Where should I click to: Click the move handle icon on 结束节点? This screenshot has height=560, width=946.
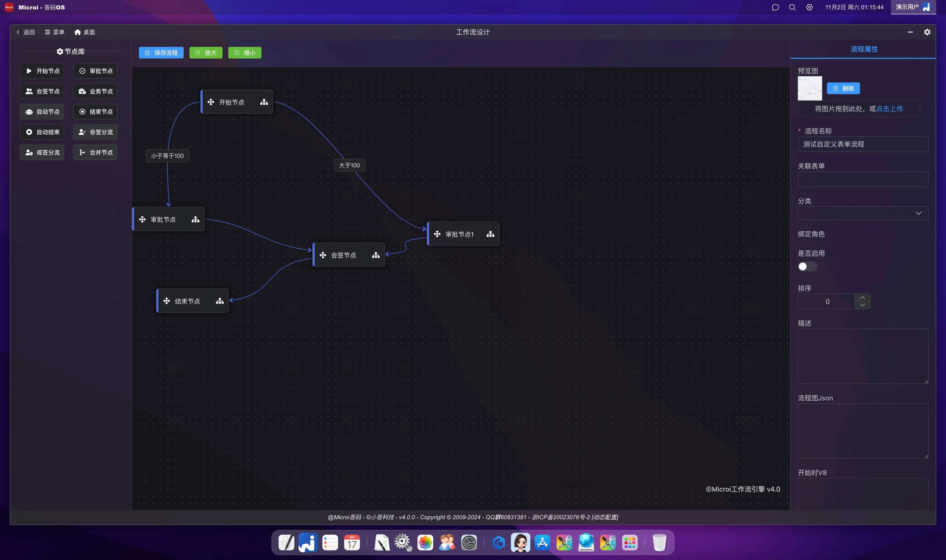(167, 301)
